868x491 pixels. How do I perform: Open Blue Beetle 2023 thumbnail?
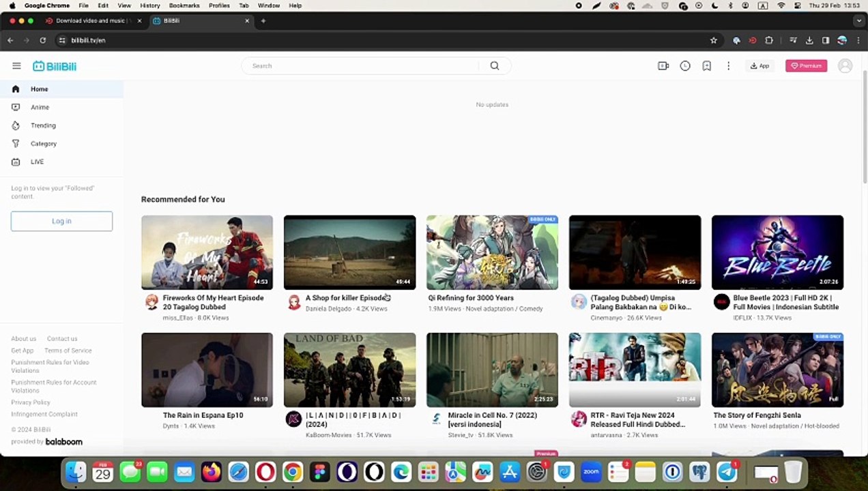coord(777,252)
